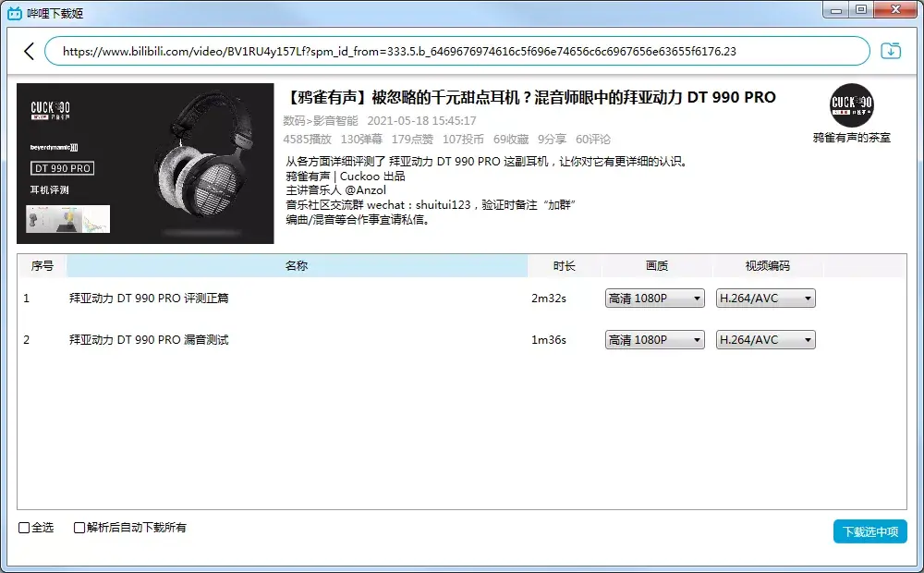Minimize the 哔哩下载姬 window
Image resolution: width=924 pixels, height=573 pixels.
[835, 10]
